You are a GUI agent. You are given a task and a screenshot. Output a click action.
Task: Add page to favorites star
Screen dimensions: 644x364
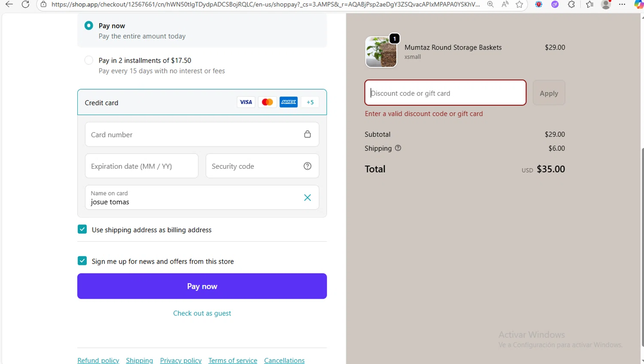coord(519,4)
